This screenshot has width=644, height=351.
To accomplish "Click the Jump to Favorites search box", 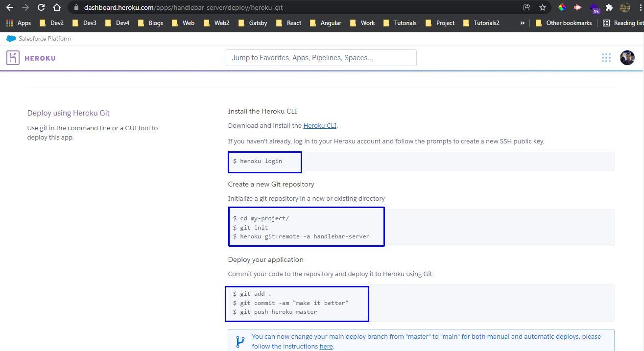I will click(x=321, y=58).
